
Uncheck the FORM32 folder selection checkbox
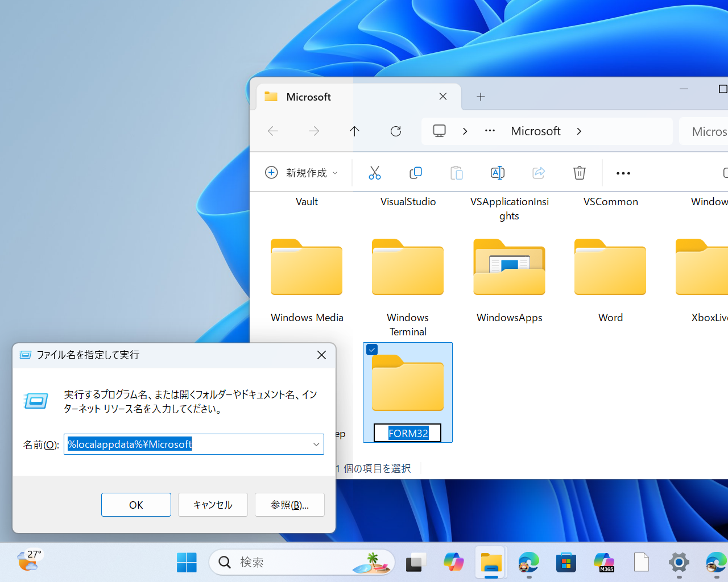pyautogui.click(x=371, y=350)
